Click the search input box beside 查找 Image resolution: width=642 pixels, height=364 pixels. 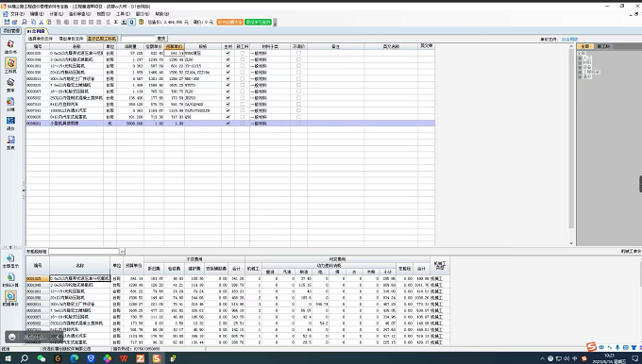coord(138,39)
